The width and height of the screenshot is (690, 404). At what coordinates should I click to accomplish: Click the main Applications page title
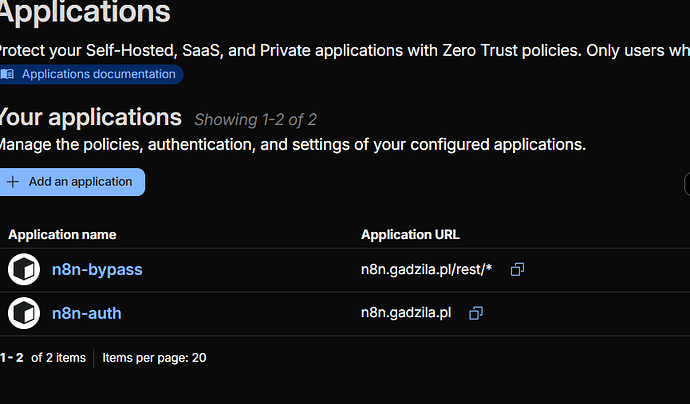[85, 14]
